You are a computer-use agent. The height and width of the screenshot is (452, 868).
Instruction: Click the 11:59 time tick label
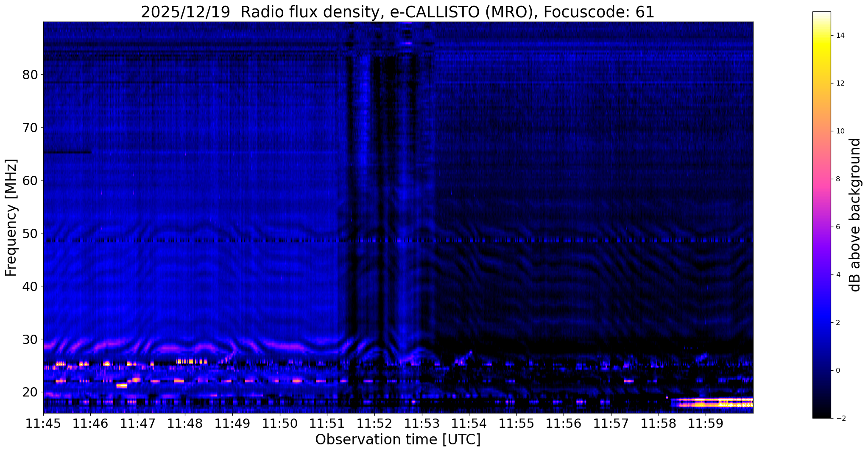click(705, 423)
